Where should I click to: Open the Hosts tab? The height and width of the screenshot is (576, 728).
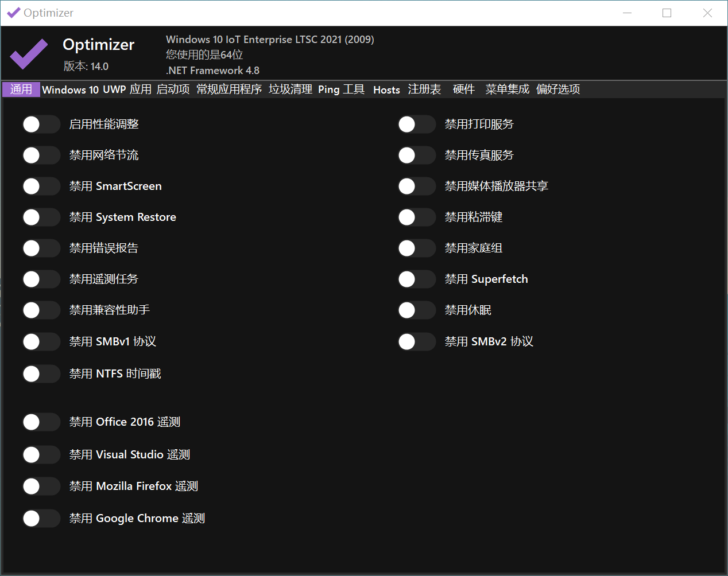(386, 90)
